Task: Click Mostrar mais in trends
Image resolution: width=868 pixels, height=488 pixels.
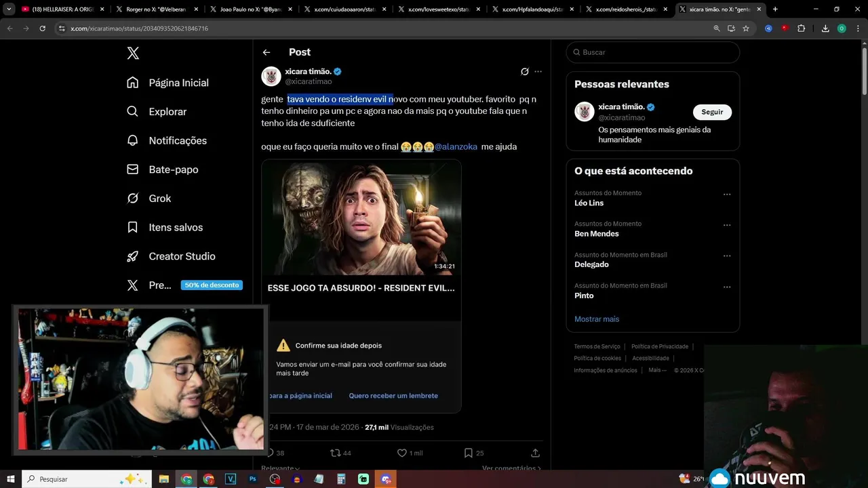Action: point(597,319)
